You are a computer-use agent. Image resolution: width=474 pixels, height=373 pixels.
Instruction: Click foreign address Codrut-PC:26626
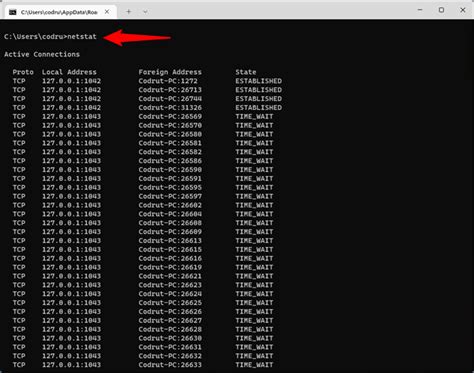click(170, 311)
